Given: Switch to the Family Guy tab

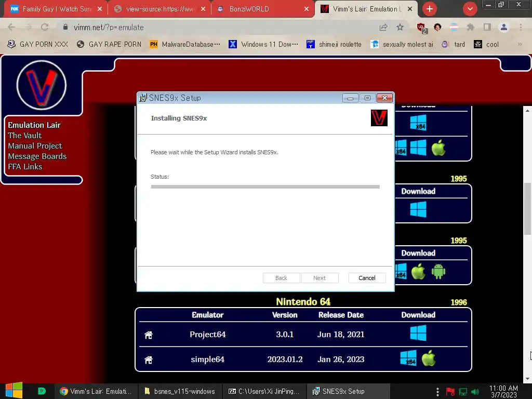Looking at the screenshot, I should click(56, 9).
